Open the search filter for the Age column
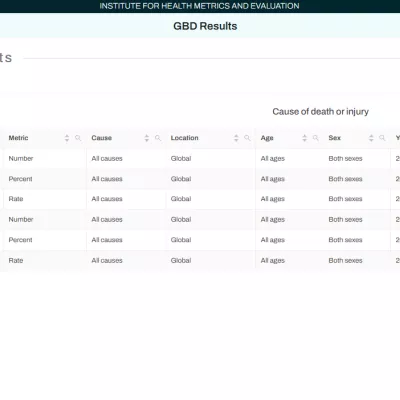This screenshot has height=400, width=400. point(316,138)
